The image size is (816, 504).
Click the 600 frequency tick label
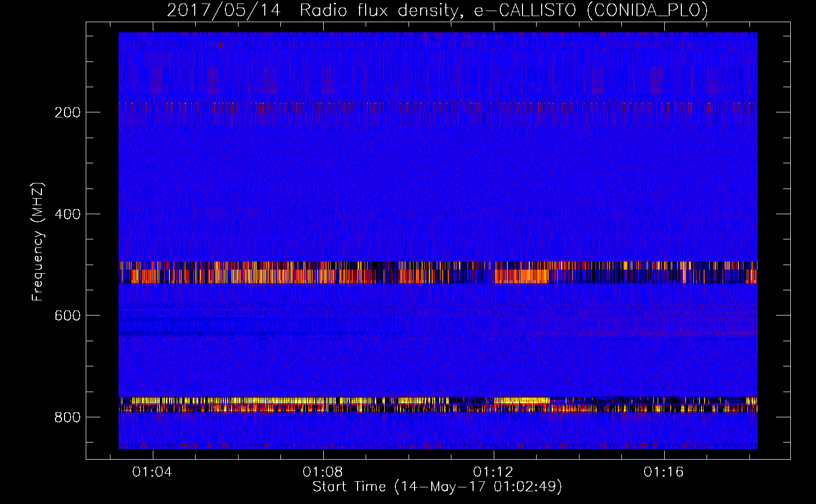point(68,316)
